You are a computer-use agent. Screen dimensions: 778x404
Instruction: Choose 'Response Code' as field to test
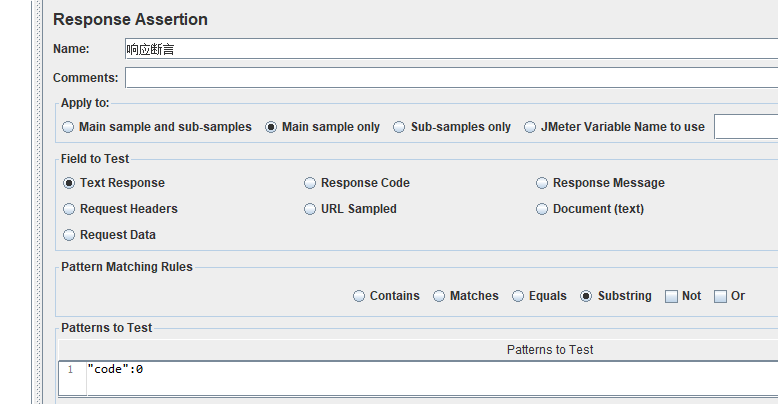pos(310,183)
